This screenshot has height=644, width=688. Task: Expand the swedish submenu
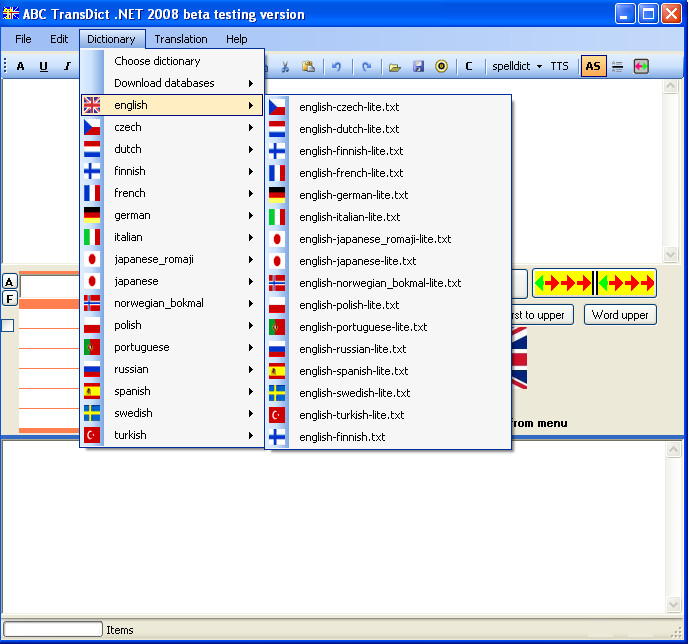click(x=172, y=413)
